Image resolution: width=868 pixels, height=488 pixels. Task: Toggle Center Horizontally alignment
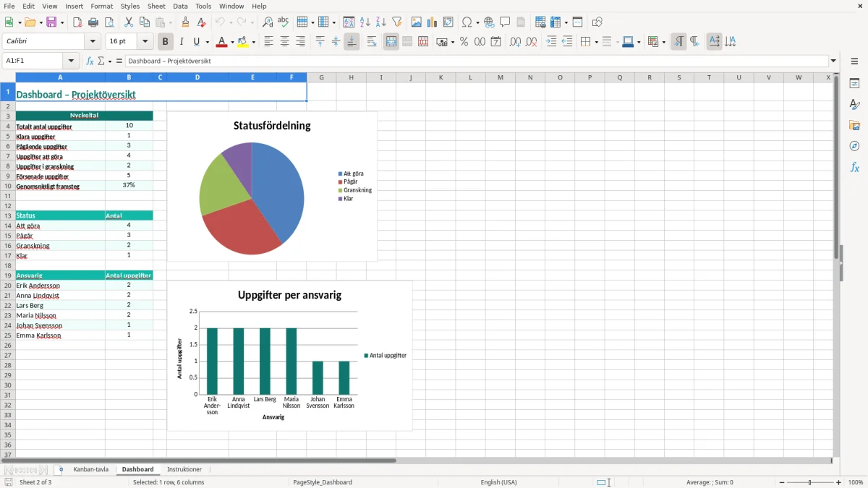(x=284, y=42)
